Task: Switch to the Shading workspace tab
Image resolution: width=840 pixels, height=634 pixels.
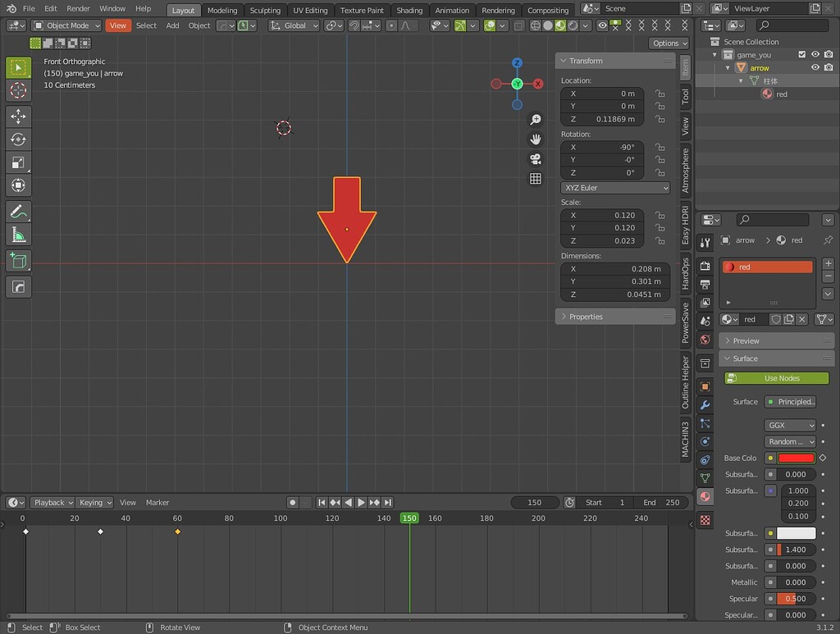Action: pyautogui.click(x=409, y=10)
